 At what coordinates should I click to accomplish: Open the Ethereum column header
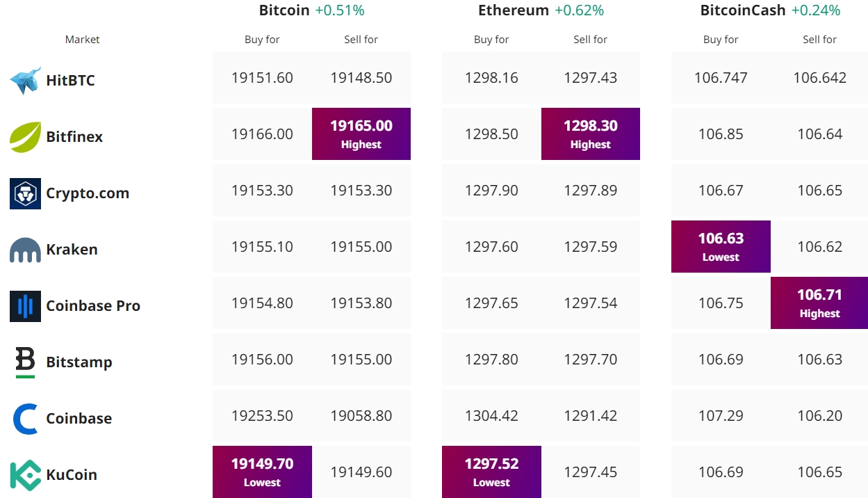coord(514,10)
